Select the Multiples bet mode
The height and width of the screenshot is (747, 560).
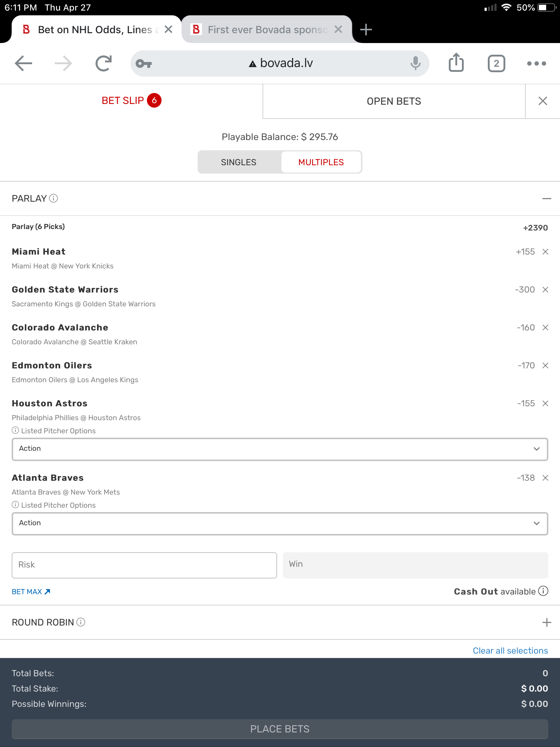tap(321, 162)
